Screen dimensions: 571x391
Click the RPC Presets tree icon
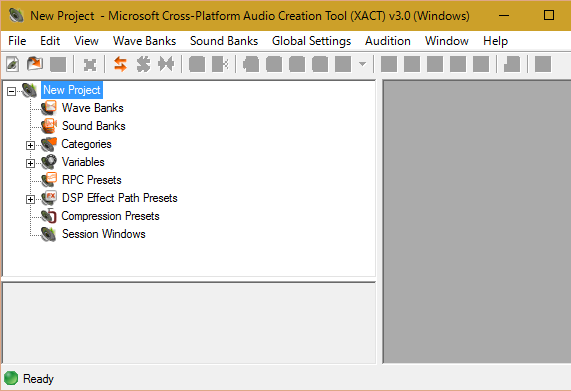[49, 180]
